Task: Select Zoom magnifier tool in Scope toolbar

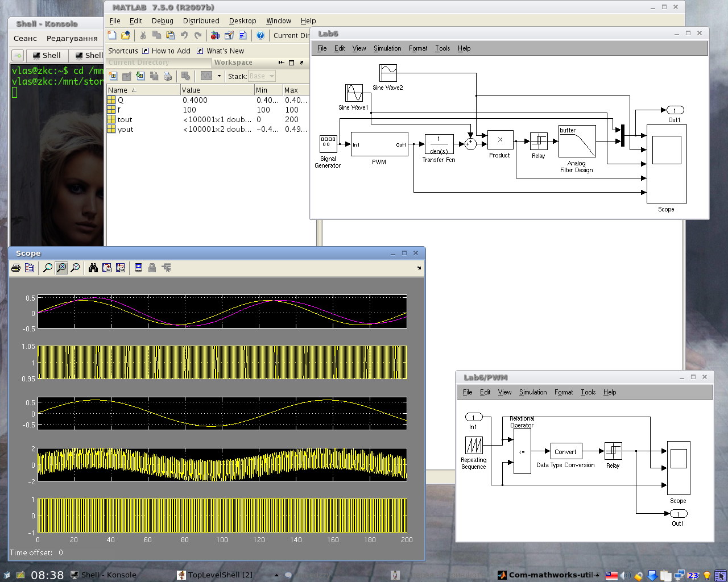Action: pos(48,268)
